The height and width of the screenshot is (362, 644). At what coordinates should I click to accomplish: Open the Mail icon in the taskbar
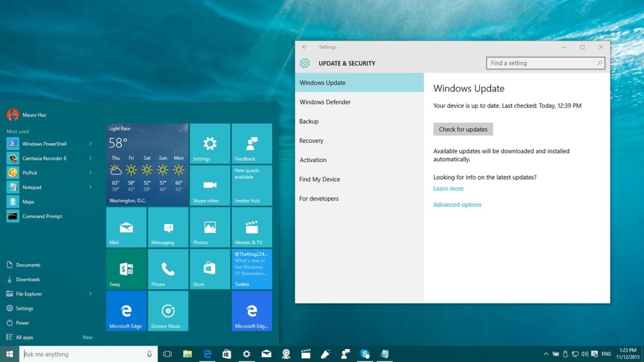pos(266,354)
